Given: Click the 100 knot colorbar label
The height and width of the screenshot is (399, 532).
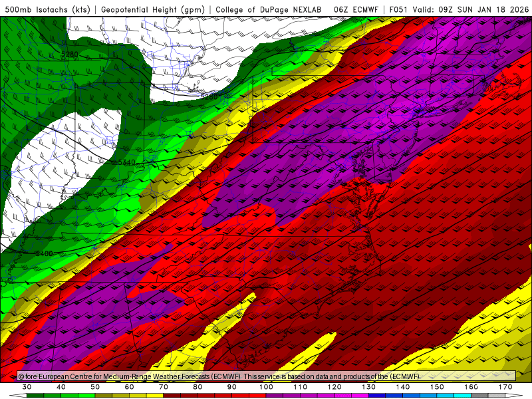Looking at the screenshot, I should point(266,387).
